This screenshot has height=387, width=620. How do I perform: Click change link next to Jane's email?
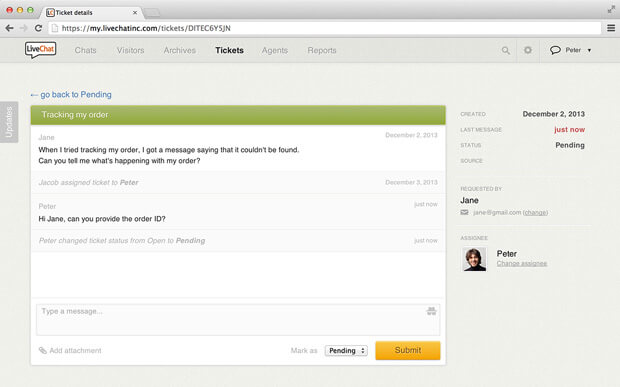point(535,212)
